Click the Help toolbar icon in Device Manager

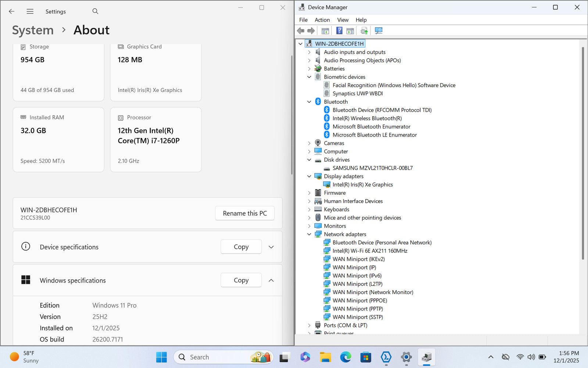[339, 31]
